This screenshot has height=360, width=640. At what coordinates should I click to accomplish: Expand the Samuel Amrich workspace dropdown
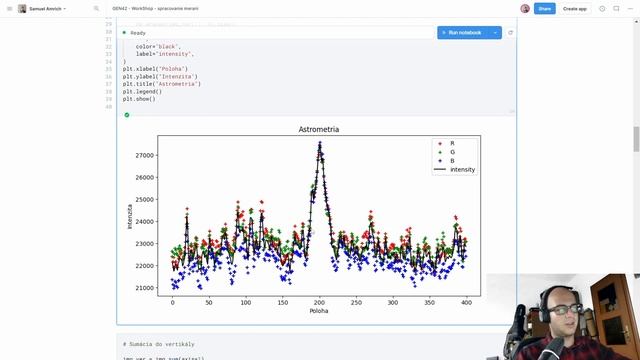pyautogui.click(x=64, y=9)
